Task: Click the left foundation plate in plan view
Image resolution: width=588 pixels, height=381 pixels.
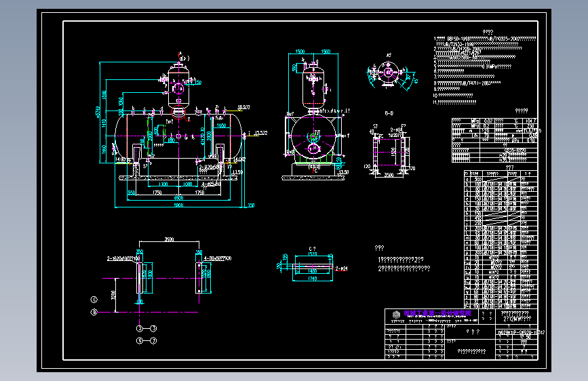Action: pyautogui.click(x=140, y=278)
